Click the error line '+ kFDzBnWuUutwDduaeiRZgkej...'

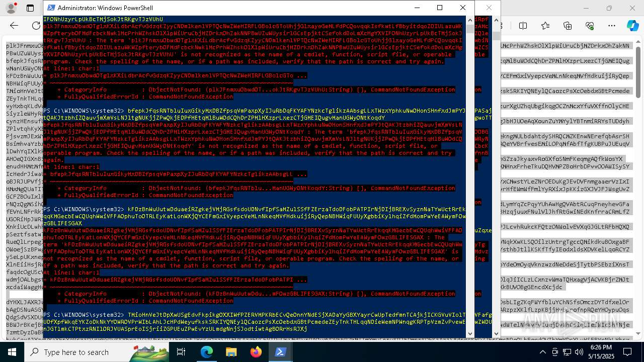pyautogui.click(x=175, y=280)
